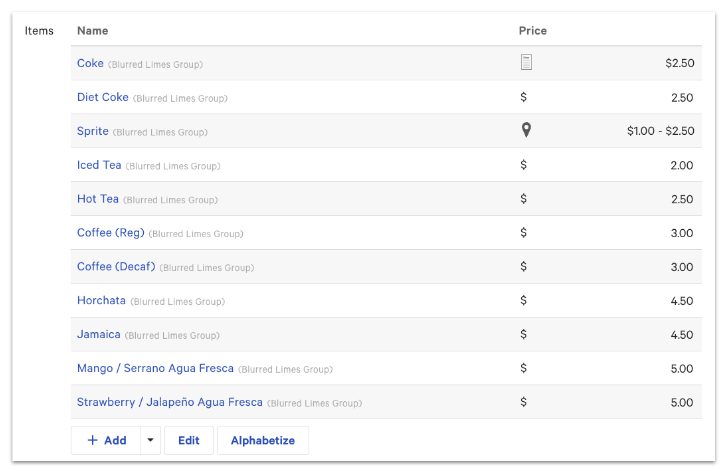The image size is (725, 471).
Task: Click the 5.00 price in Strawberry row
Action: [x=681, y=402]
